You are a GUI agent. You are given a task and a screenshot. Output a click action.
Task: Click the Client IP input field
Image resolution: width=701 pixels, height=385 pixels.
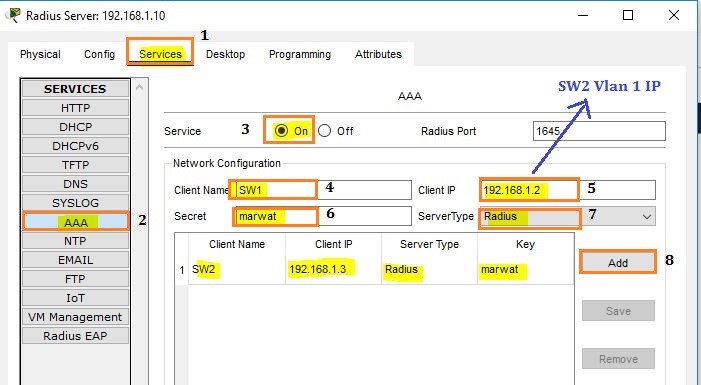(568, 190)
